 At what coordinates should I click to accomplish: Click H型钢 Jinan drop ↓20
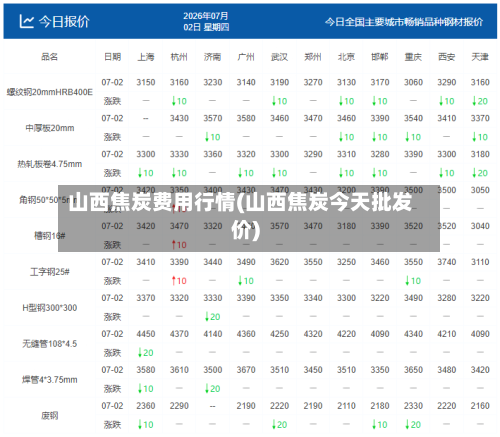(213, 317)
